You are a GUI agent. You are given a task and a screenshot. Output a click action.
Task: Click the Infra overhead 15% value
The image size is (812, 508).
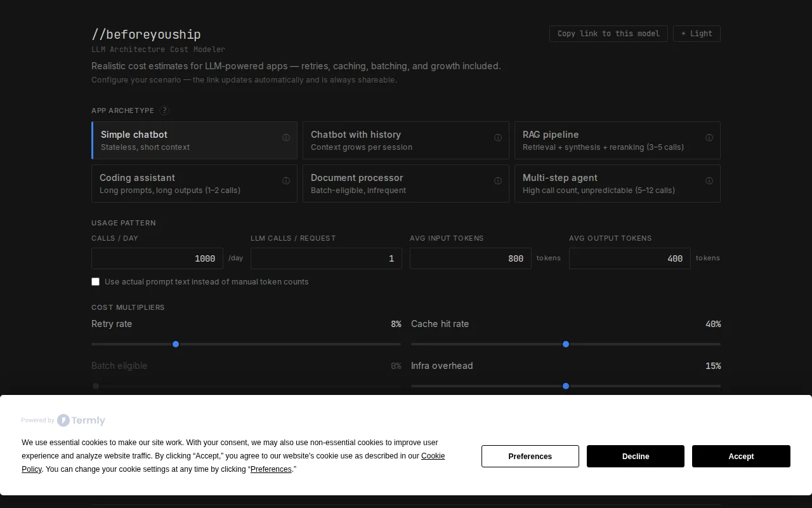point(713,366)
